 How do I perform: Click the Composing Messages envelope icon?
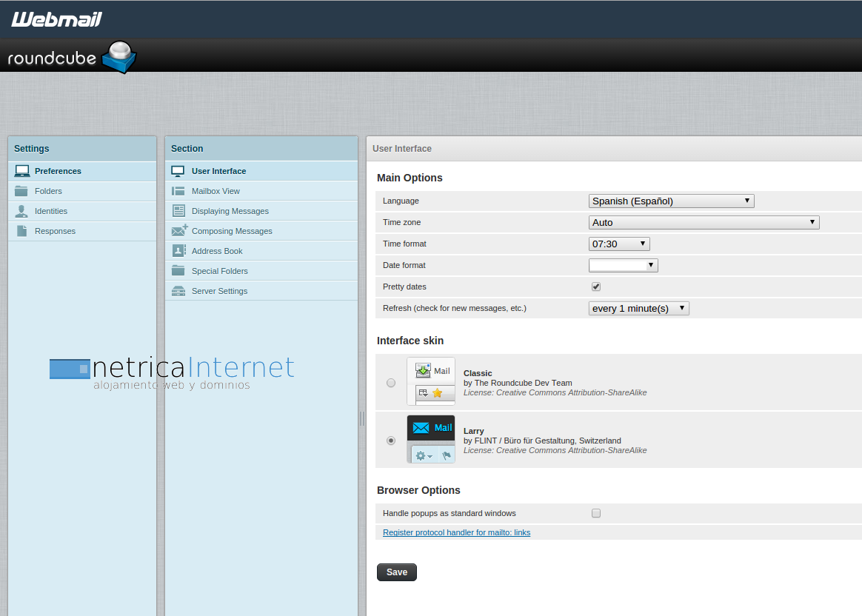179,231
